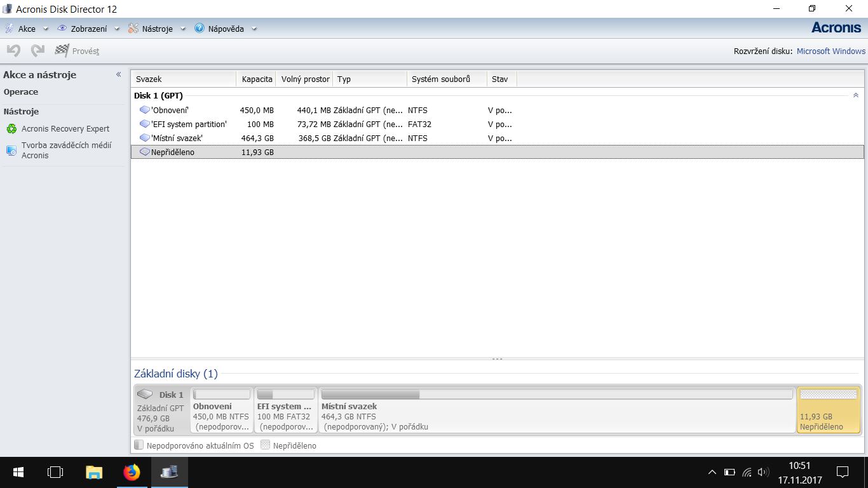Viewport: 868px width, 488px height.
Task: Sort by the Svazek column header
Action: pos(183,79)
